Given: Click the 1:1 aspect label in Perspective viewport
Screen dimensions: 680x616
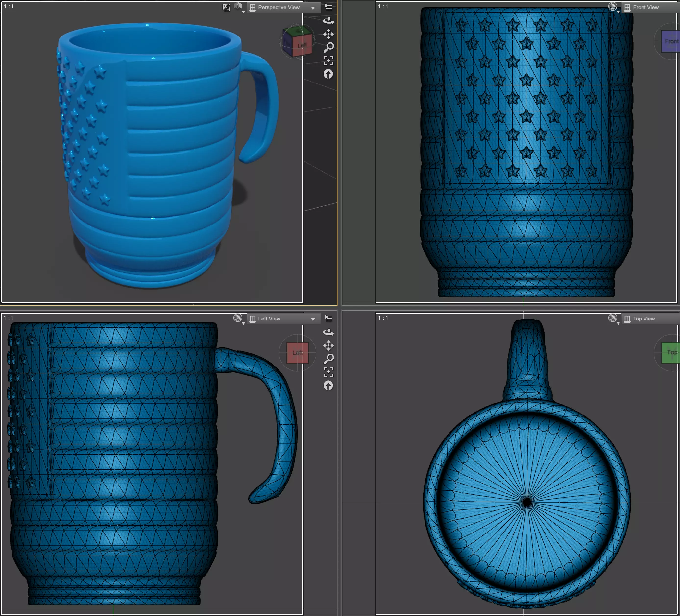Looking at the screenshot, I should tap(9, 6).
